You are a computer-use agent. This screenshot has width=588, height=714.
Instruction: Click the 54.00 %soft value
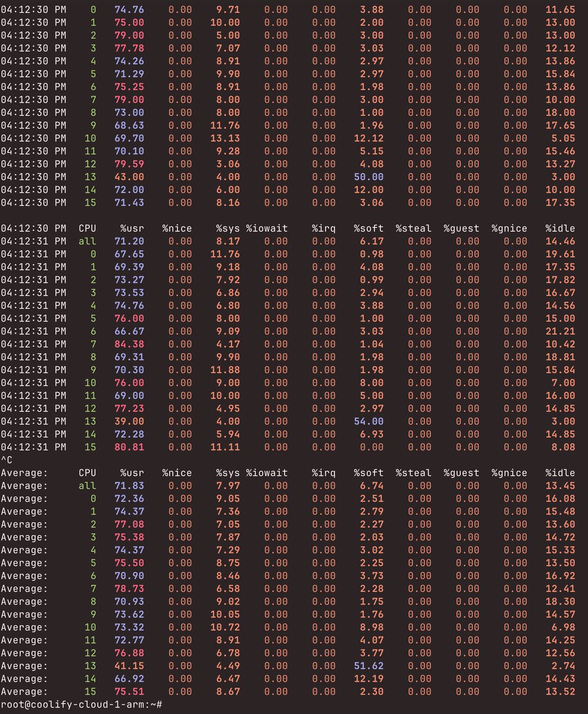click(x=368, y=421)
